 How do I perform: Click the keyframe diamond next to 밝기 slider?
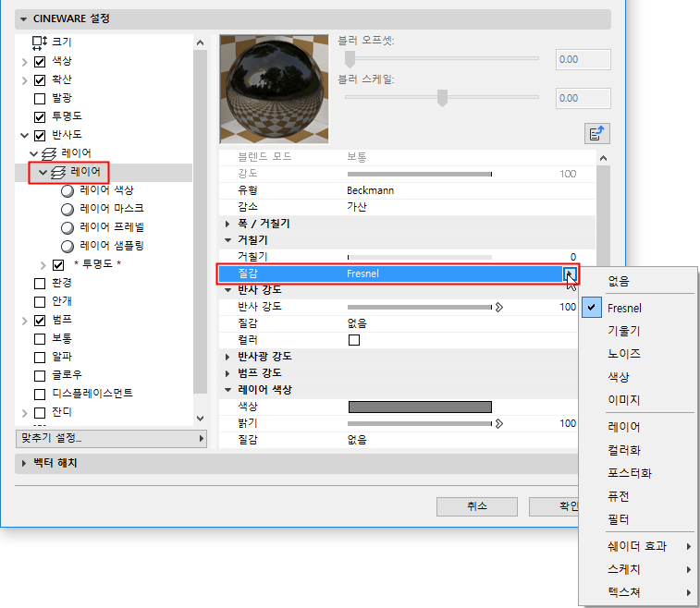tap(499, 423)
